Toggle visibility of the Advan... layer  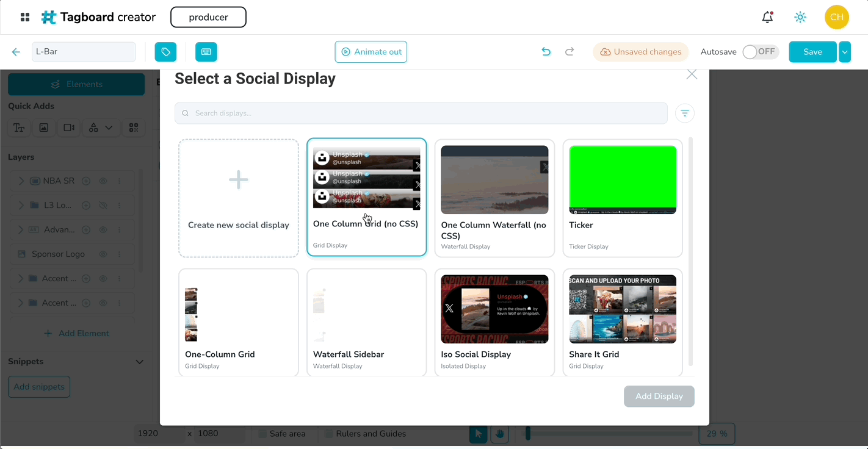(103, 230)
